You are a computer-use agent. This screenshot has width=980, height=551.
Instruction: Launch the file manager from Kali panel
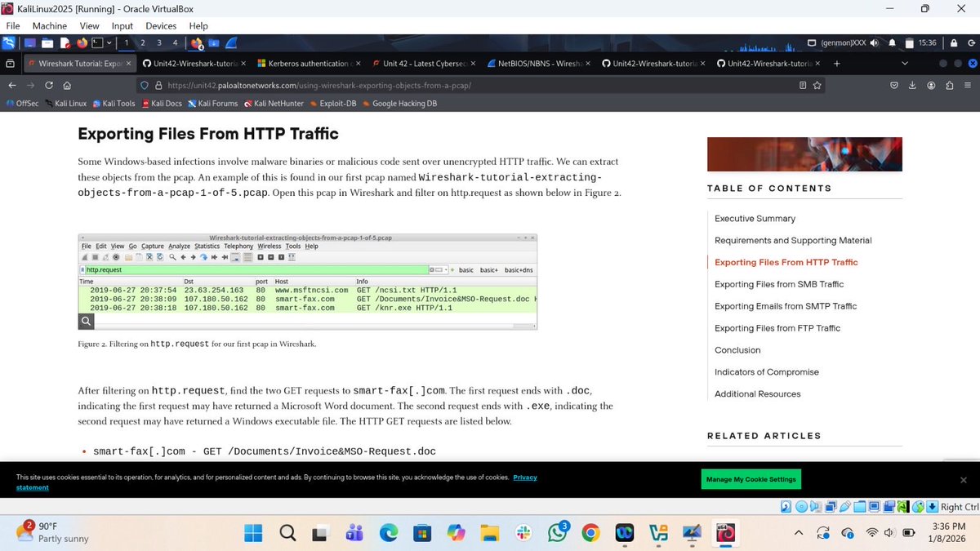tap(47, 42)
